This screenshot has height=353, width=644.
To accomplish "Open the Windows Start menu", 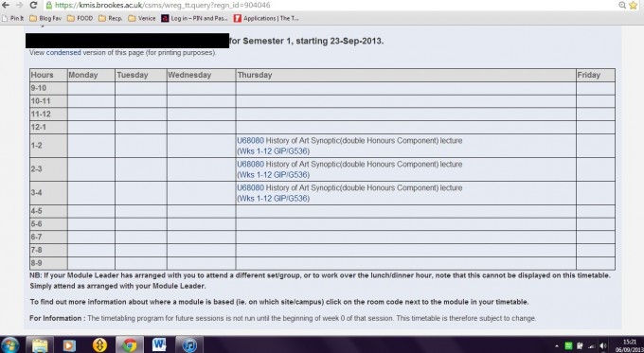I will pos(9,344).
